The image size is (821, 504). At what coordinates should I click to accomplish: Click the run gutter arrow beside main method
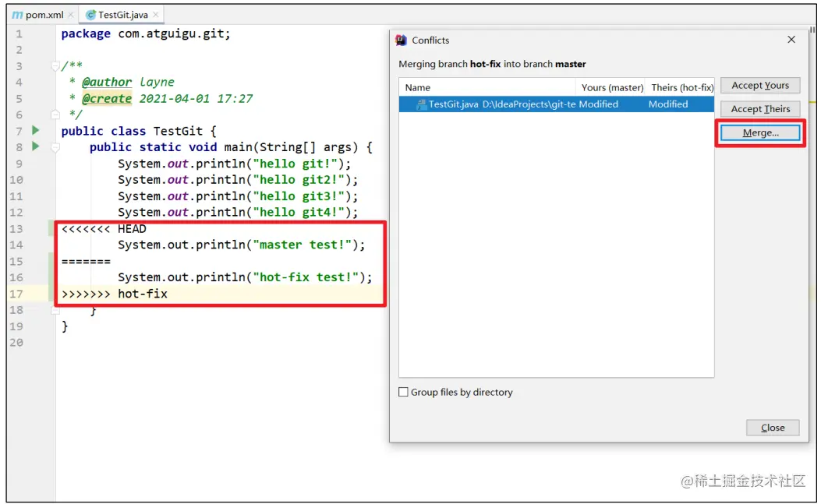[36, 146]
